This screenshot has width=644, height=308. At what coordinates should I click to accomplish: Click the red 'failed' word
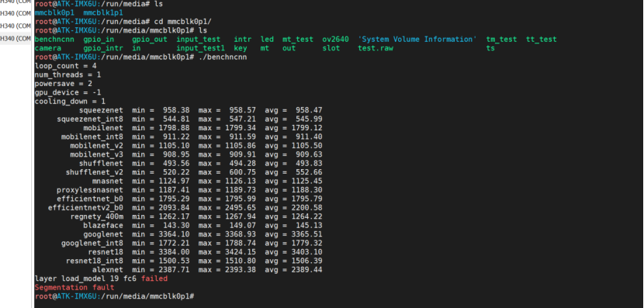point(154,279)
